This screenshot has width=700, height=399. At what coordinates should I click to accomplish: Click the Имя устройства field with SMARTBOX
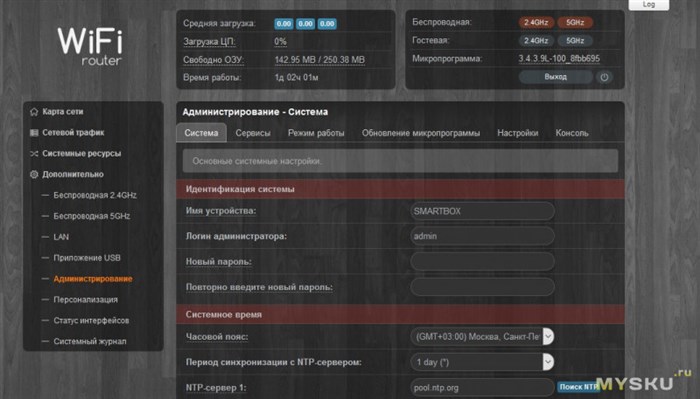point(482,211)
